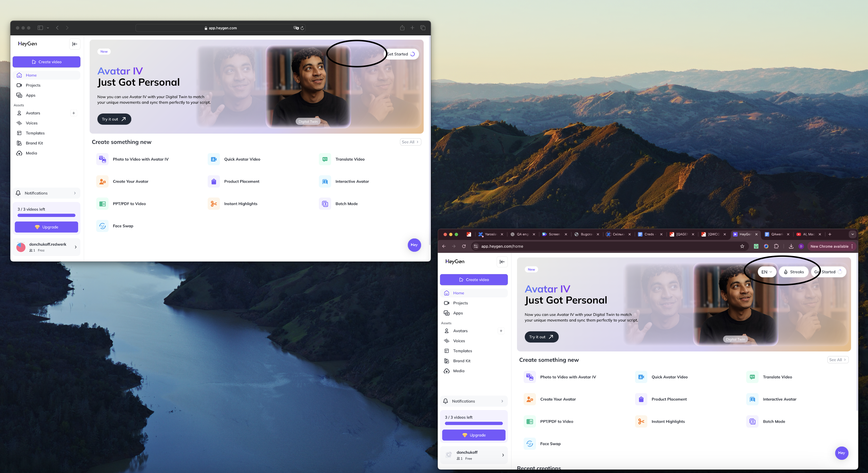Click the Translate Video icon in Chrome window

pyautogui.click(x=752, y=377)
